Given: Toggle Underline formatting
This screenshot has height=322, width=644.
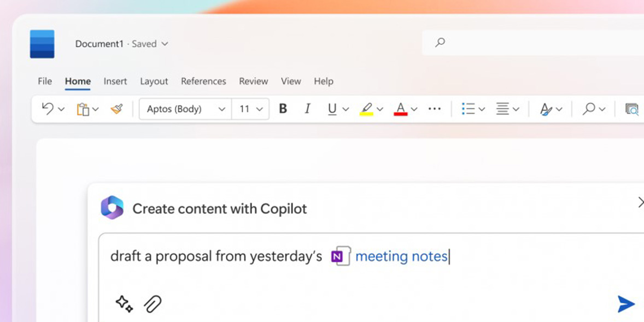Looking at the screenshot, I should 332,109.
